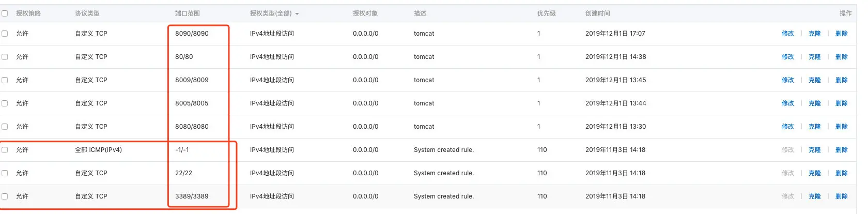Delete the 8090/8090 rule via 删除

pyautogui.click(x=841, y=34)
